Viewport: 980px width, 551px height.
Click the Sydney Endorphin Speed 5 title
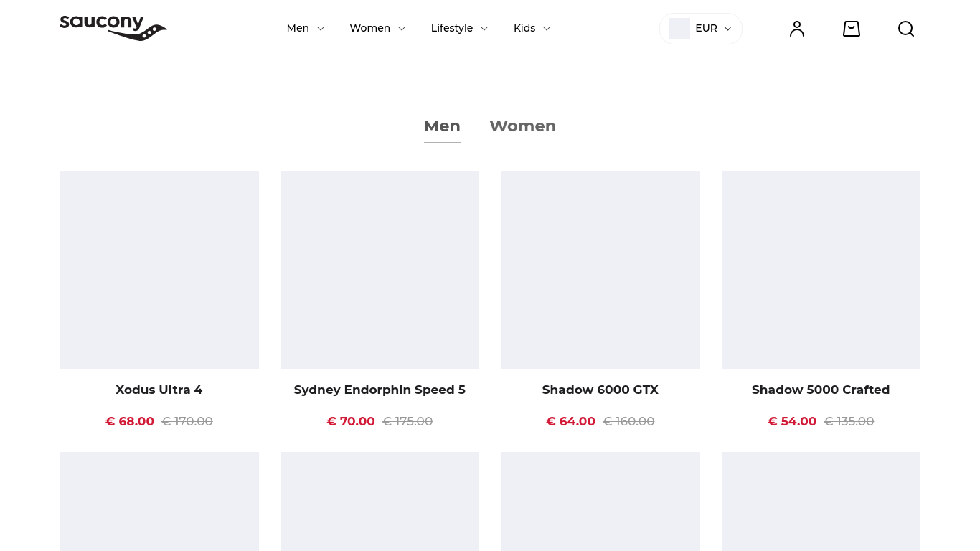tap(380, 390)
